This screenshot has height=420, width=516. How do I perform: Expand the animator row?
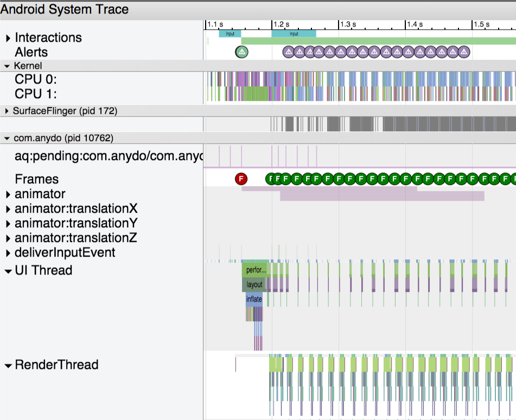(8, 194)
